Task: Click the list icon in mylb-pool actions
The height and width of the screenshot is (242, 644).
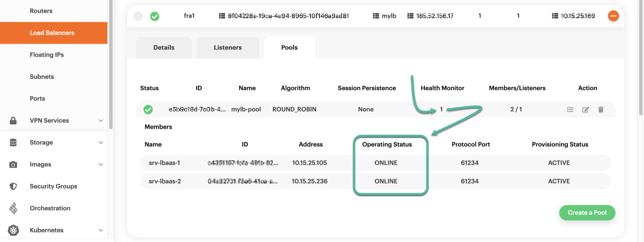Action: (x=570, y=110)
